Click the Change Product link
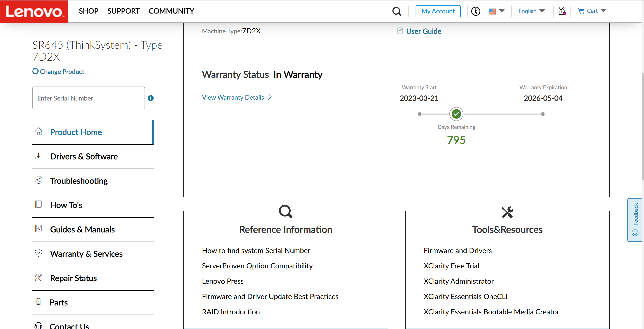Viewport: 644px width, 329px height. (62, 72)
